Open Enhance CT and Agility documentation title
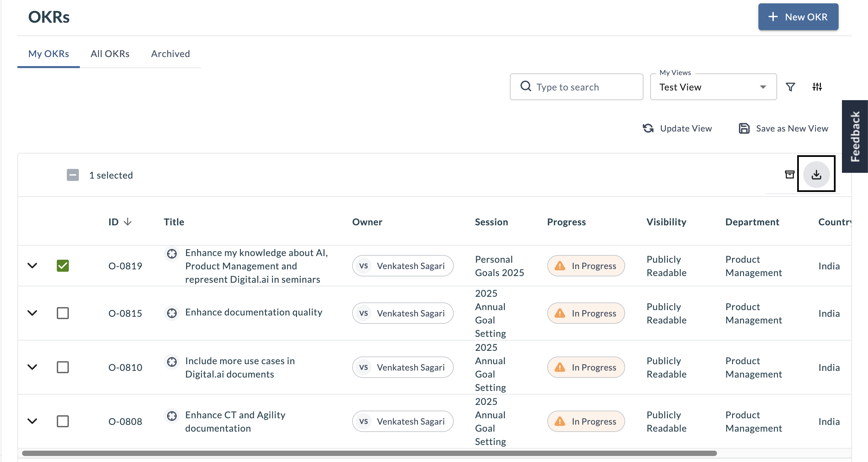868x462 pixels. click(235, 422)
